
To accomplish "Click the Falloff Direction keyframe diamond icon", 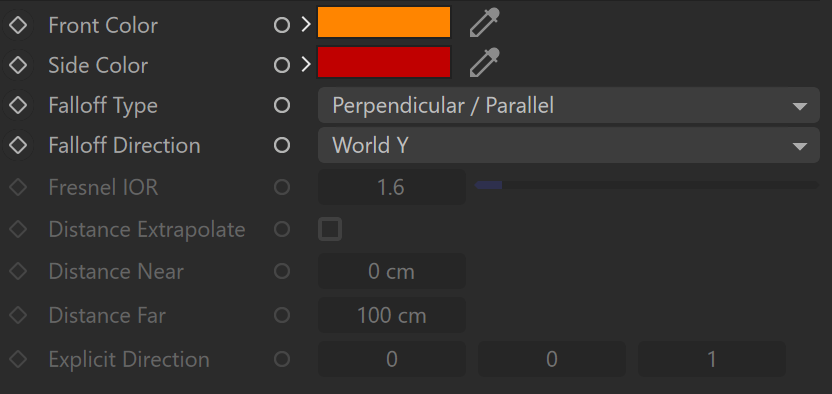I will click(18, 145).
